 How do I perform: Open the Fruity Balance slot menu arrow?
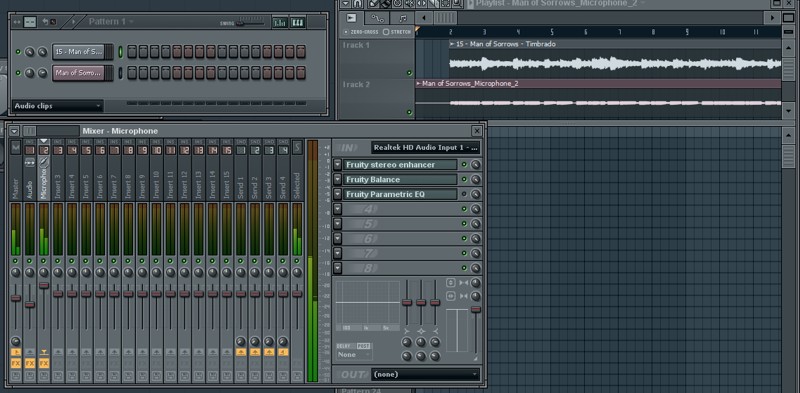(x=337, y=180)
